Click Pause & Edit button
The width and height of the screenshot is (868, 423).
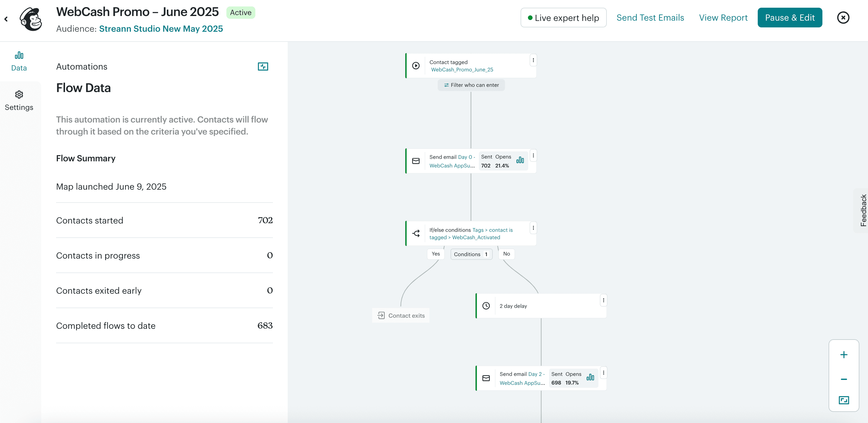789,18
